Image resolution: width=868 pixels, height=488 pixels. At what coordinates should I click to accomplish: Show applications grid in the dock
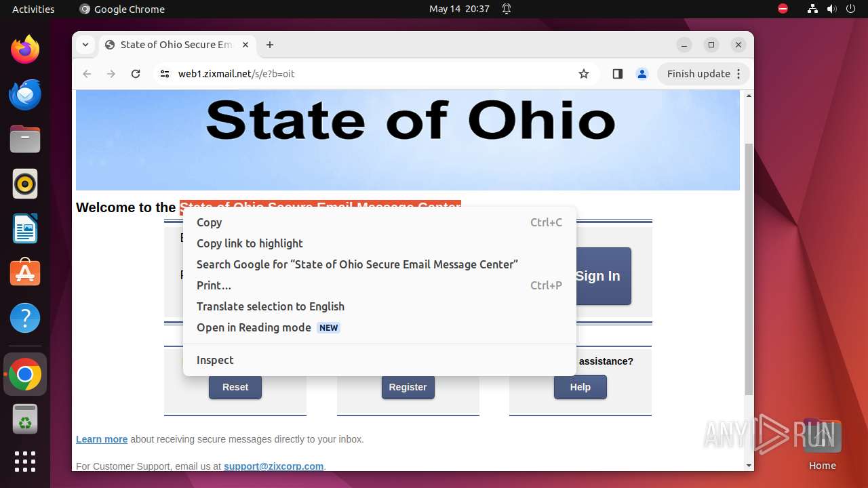point(25,462)
